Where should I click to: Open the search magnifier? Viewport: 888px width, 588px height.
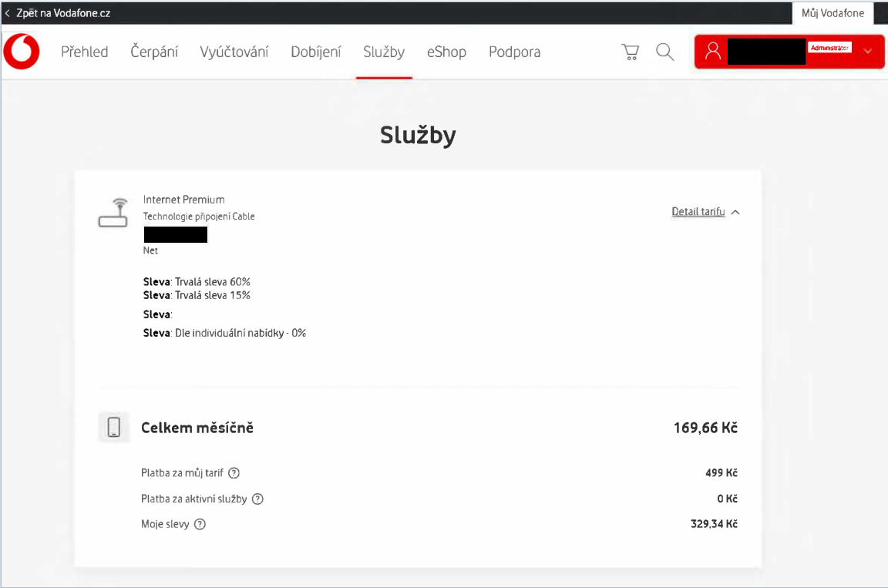[x=665, y=52]
